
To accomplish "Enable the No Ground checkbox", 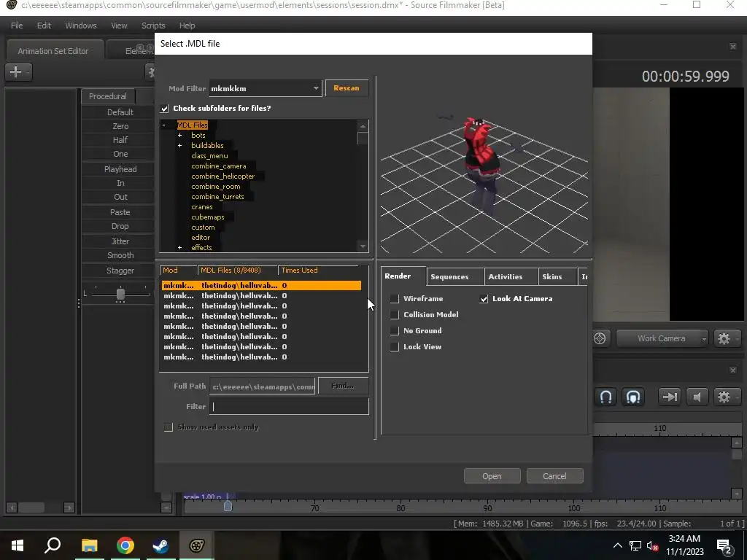I will 394,330.
